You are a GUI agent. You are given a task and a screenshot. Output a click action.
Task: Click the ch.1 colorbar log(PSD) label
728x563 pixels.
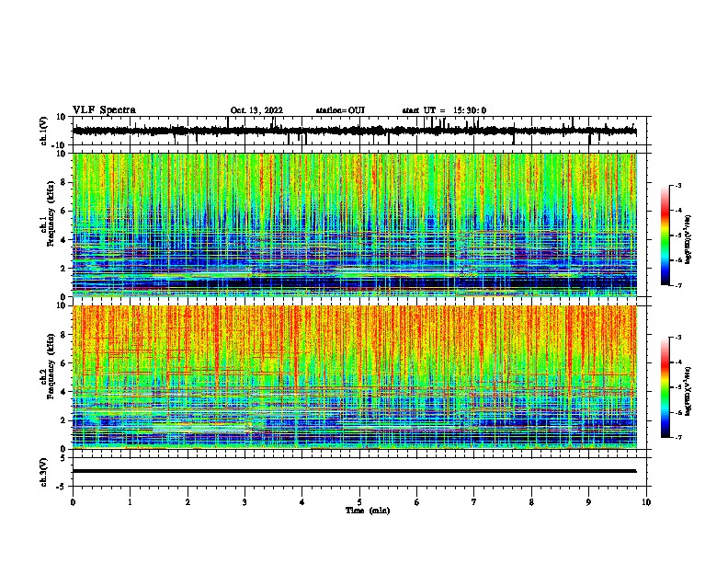(688, 240)
